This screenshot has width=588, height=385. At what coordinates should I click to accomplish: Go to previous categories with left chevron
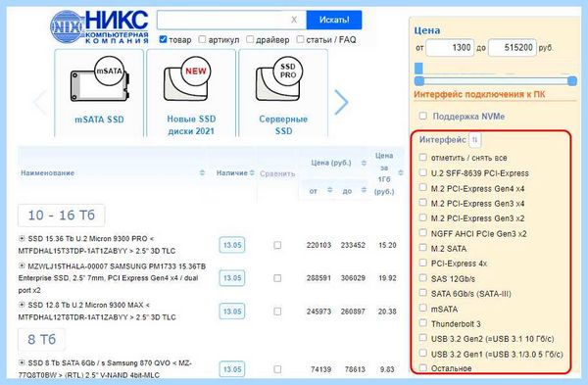click(x=40, y=102)
